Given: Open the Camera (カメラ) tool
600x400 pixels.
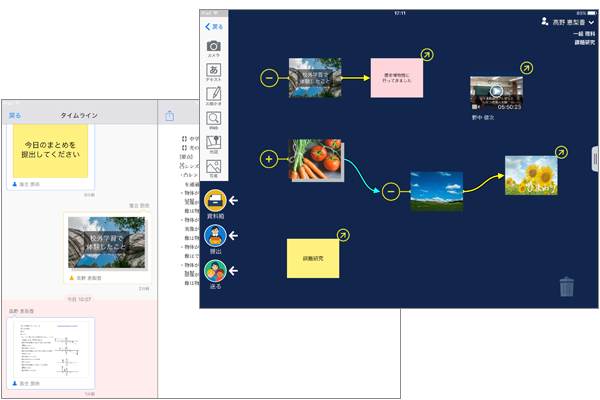Looking at the screenshot, I should (x=214, y=48).
